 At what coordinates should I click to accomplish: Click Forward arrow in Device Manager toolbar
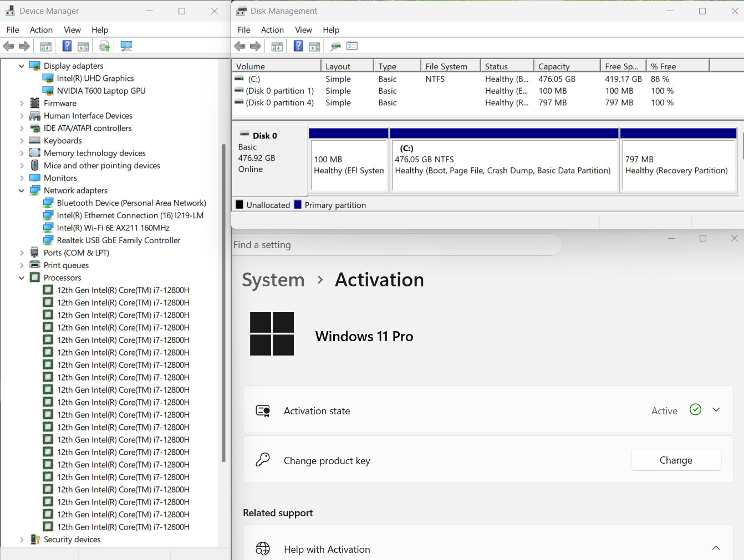(x=24, y=47)
